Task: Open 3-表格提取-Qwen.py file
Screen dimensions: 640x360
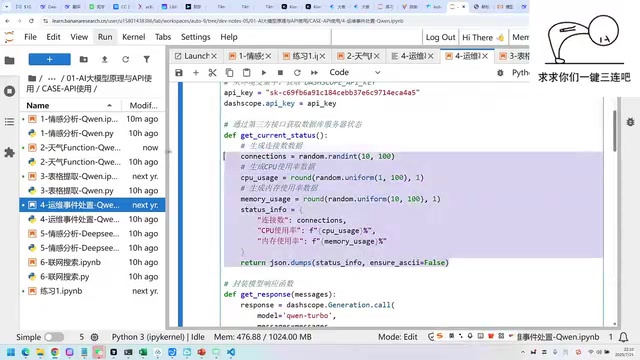Action: tap(93, 191)
